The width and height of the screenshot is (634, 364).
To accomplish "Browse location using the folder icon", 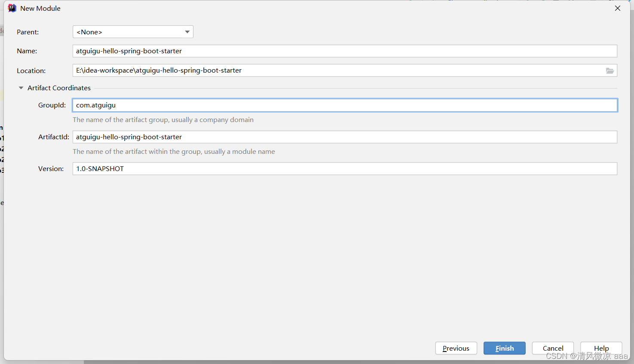I will (610, 70).
